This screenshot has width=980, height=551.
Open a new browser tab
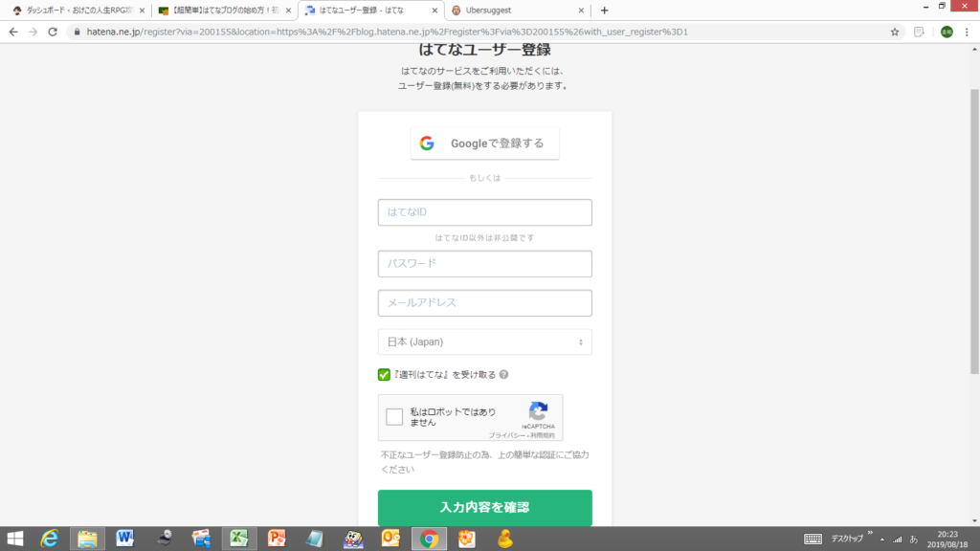[x=604, y=10]
